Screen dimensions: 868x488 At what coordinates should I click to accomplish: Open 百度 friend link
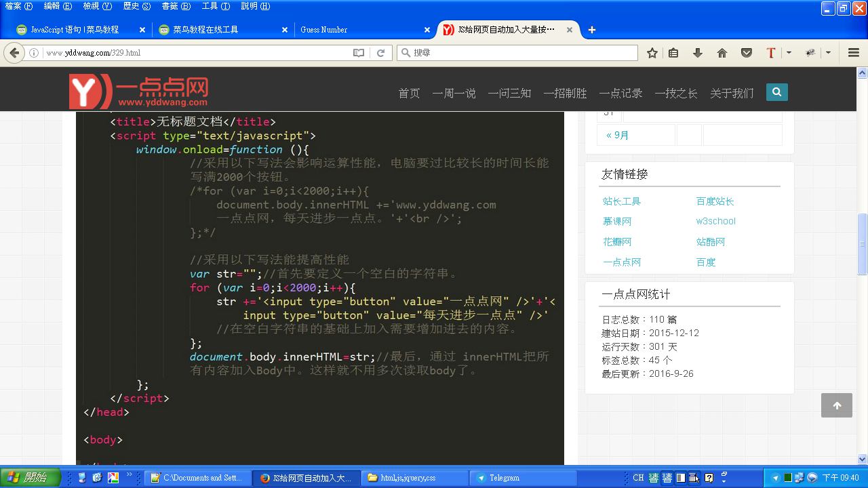(x=706, y=262)
